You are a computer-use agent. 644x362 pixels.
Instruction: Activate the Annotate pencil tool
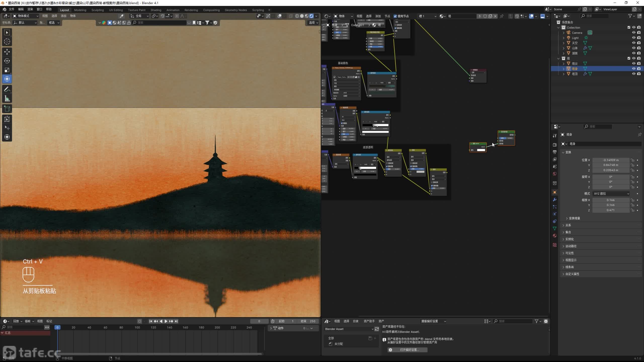point(7,89)
